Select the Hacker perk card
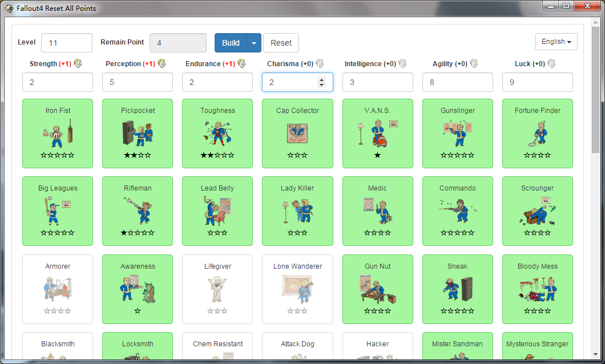The width and height of the screenshot is (605, 364). pos(378,346)
